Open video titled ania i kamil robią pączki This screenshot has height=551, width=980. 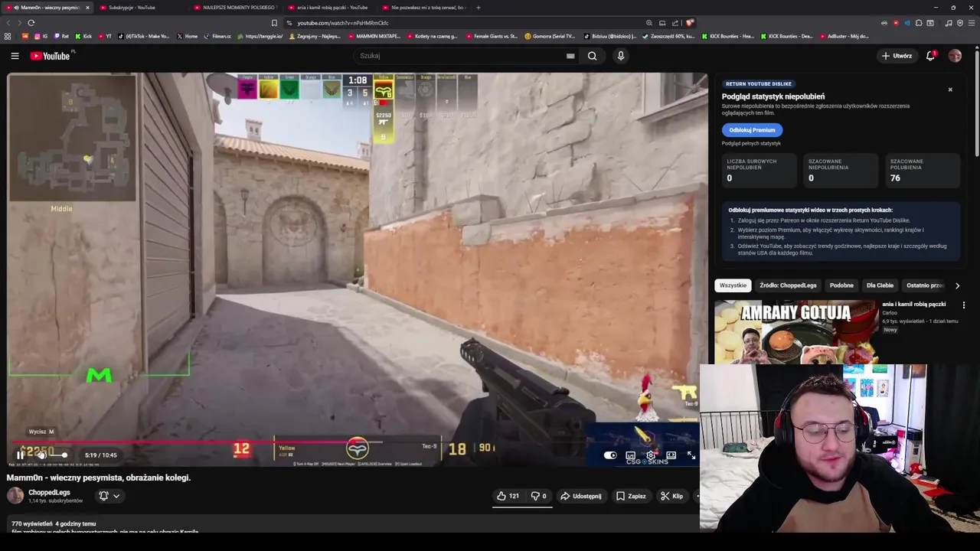913,304
